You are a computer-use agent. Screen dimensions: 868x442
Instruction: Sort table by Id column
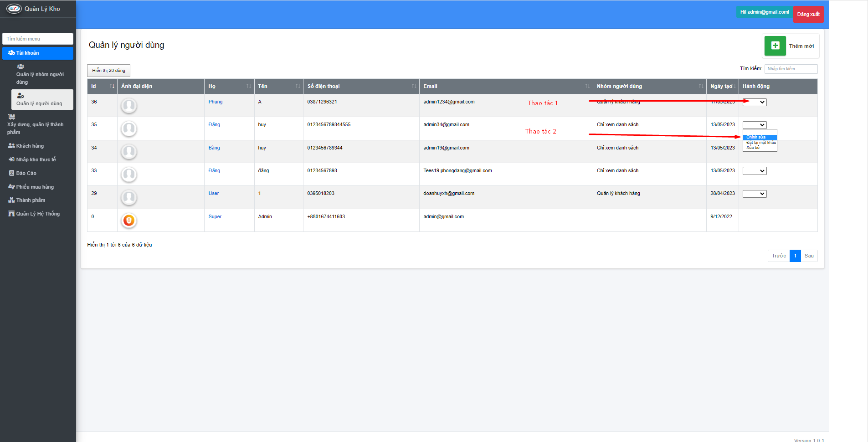point(102,86)
